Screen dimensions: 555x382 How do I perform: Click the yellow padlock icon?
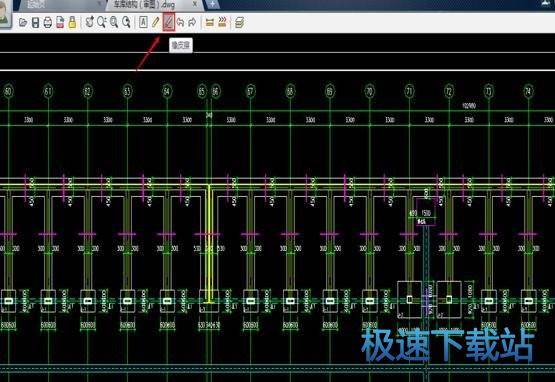tap(72, 22)
